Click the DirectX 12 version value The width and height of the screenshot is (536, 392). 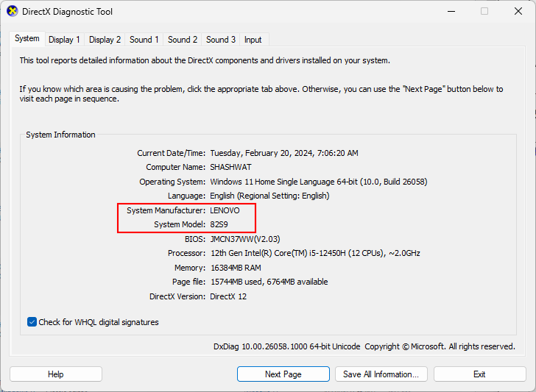[228, 296]
